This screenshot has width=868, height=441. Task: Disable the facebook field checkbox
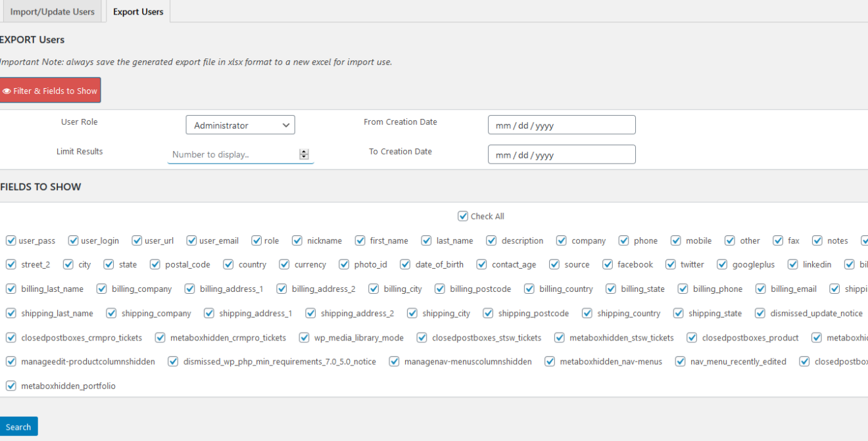coord(609,265)
